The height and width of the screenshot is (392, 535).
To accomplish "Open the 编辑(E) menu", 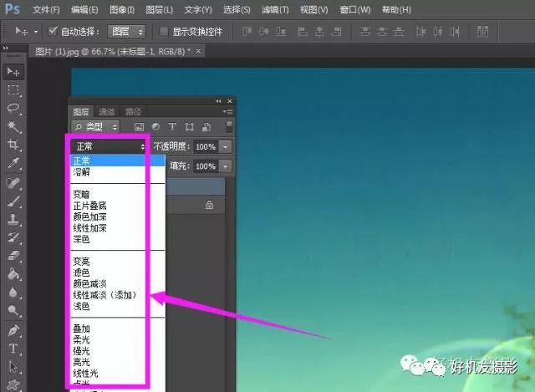I will pyautogui.click(x=84, y=9).
